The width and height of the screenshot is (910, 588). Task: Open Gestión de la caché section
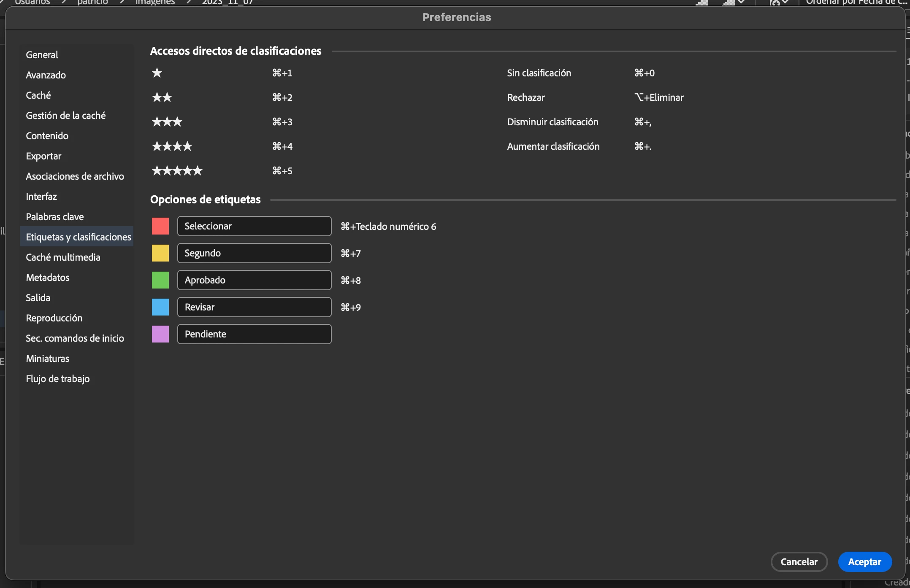[65, 116]
